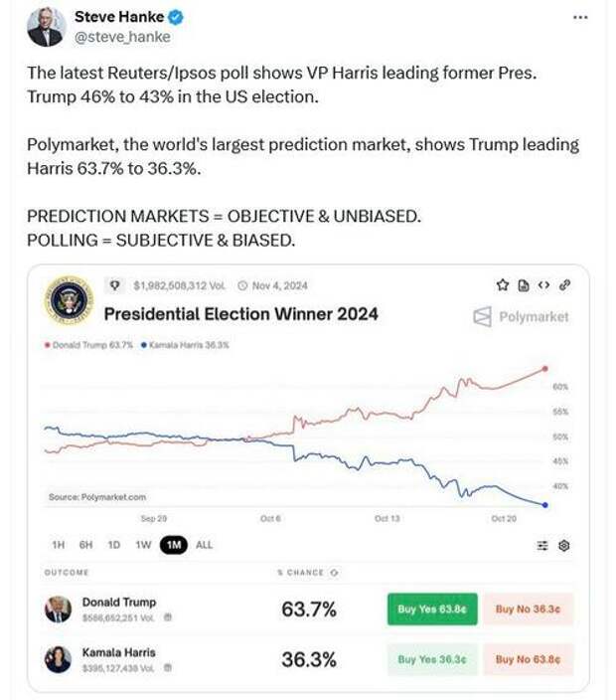The width and height of the screenshot is (616, 700).
Task: Show the ALL time range
Action: point(204,545)
